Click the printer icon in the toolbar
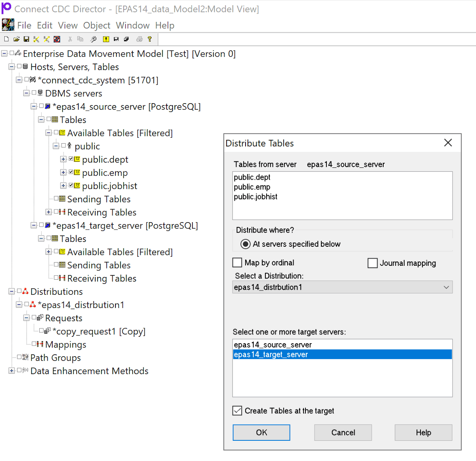This screenshot has height=461, width=476. coord(139,39)
